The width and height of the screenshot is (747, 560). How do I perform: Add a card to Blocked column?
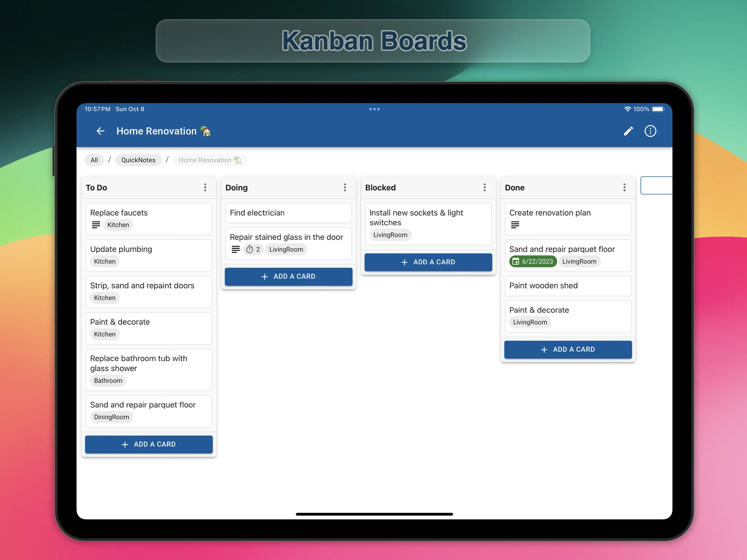(x=428, y=262)
